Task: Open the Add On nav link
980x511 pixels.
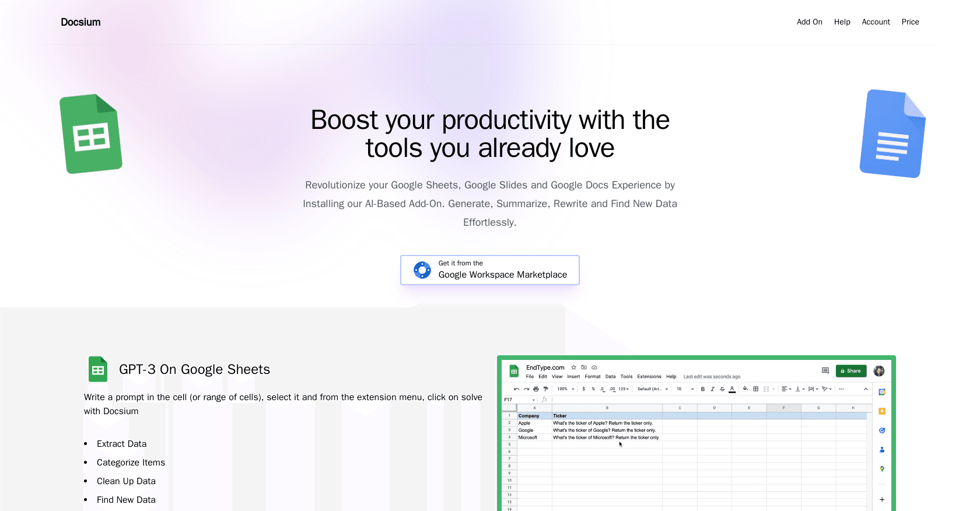Action: [809, 22]
